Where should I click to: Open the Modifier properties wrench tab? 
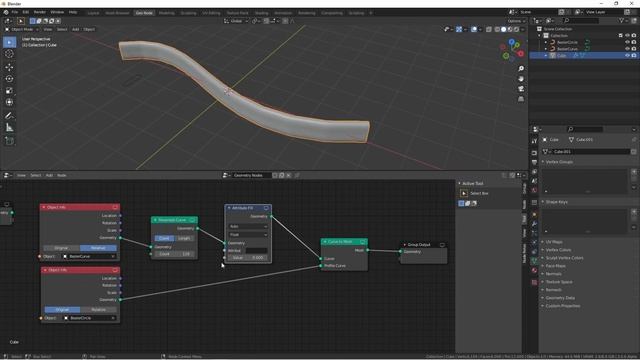coord(534,224)
